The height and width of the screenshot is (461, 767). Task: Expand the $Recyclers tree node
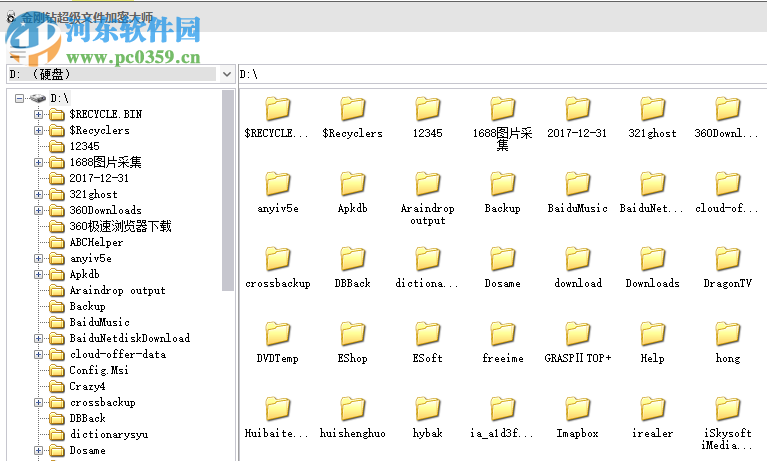tap(38, 131)
